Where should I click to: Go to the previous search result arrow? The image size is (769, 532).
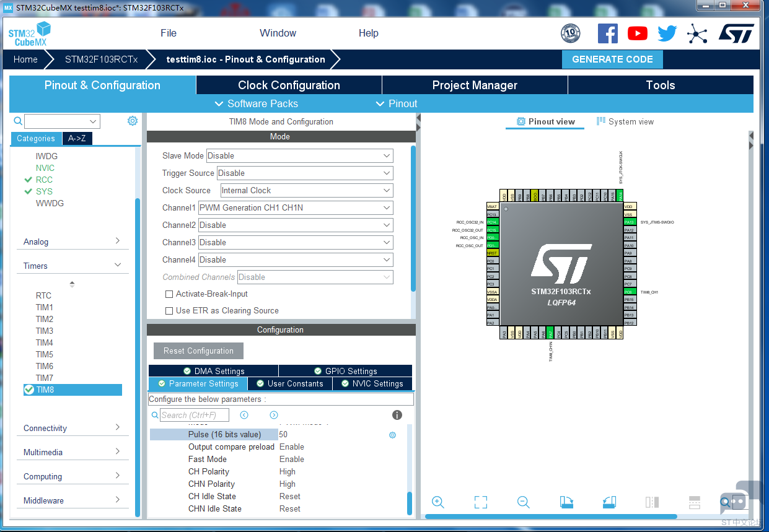(x=244, y=415)
